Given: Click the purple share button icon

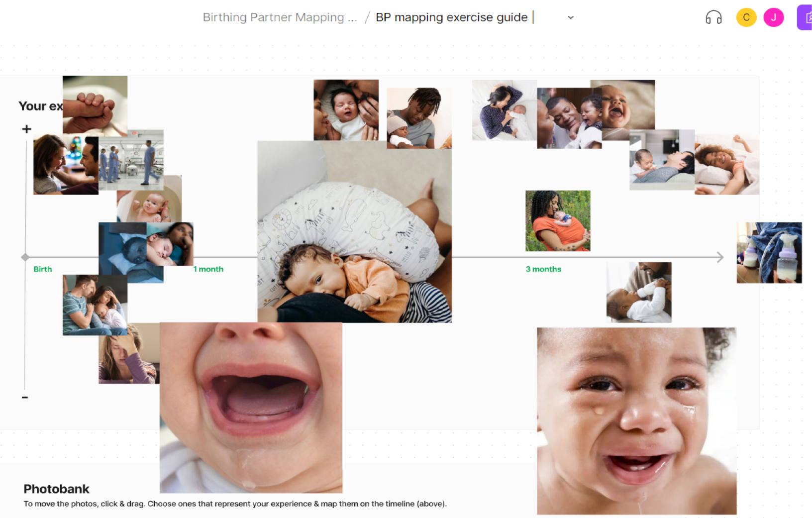Looking at the screenshot, I should (x=805, y=17).
